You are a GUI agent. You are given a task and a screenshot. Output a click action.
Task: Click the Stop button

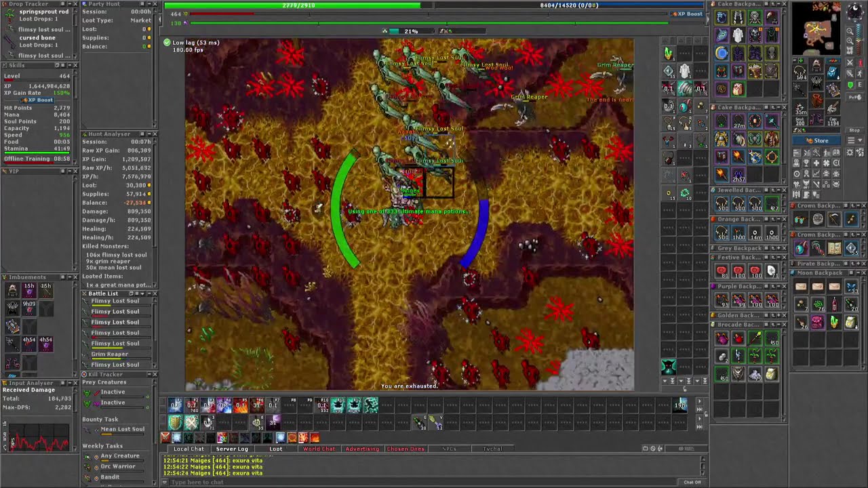pyautogui.click(x=854, y=130)
